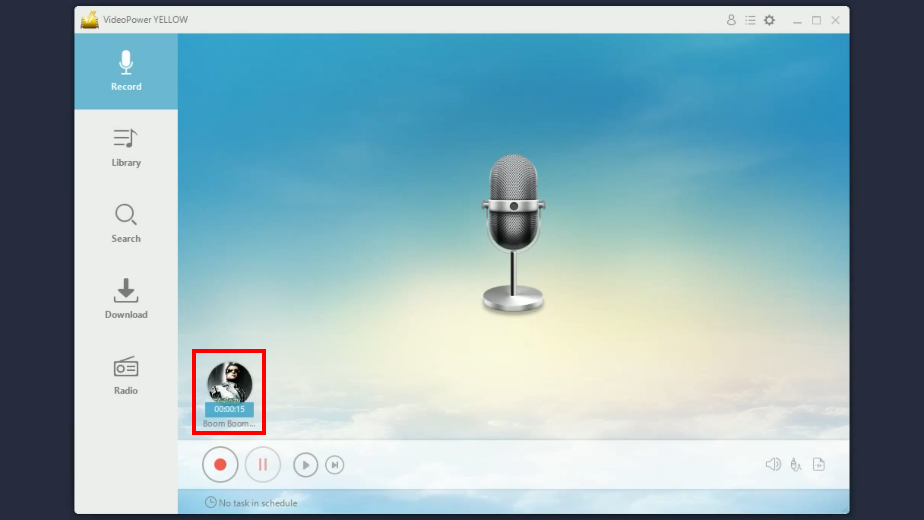Open the Library section
The width and height of the screenshot is (924, 520).
point(126,147)
